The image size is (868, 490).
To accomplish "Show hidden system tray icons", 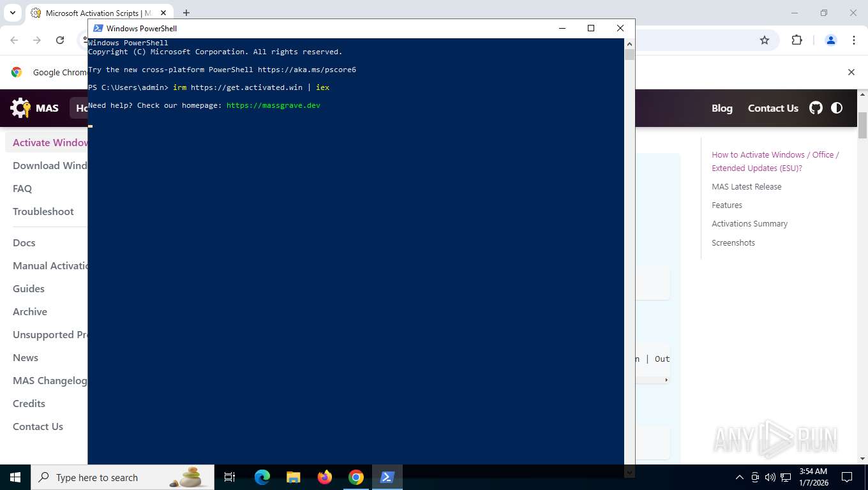I will (740, 477).
